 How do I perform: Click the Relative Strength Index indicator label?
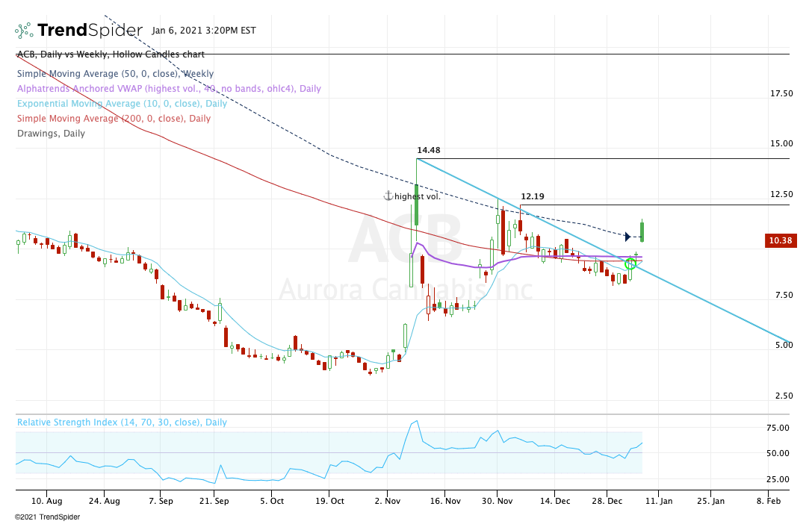point(123,422)
